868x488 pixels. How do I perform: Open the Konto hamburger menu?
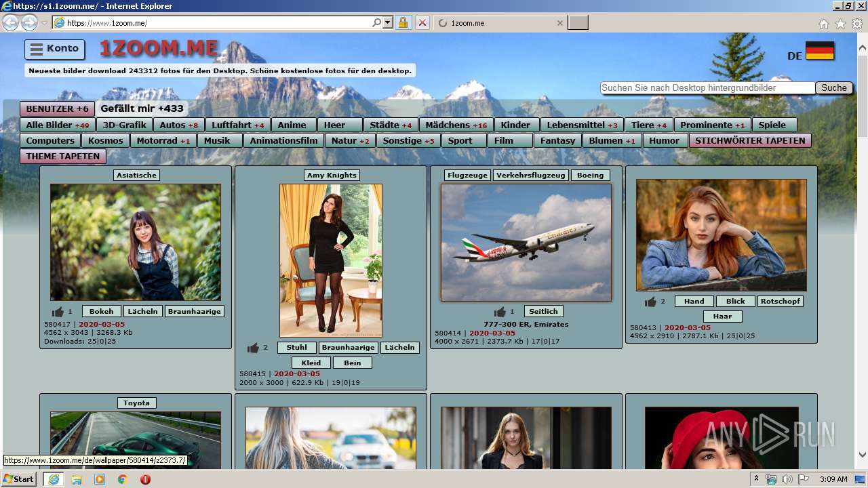coord(55,49)
